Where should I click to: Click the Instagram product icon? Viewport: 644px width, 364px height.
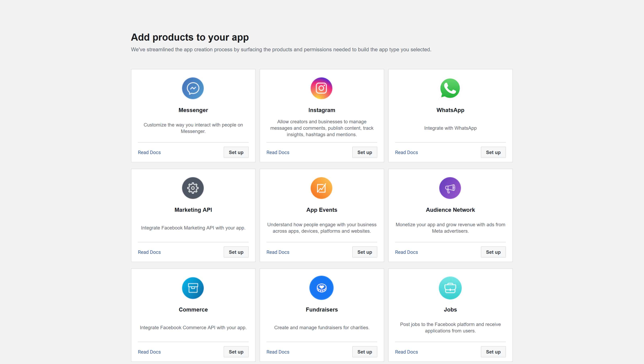[x=321, y=88]
